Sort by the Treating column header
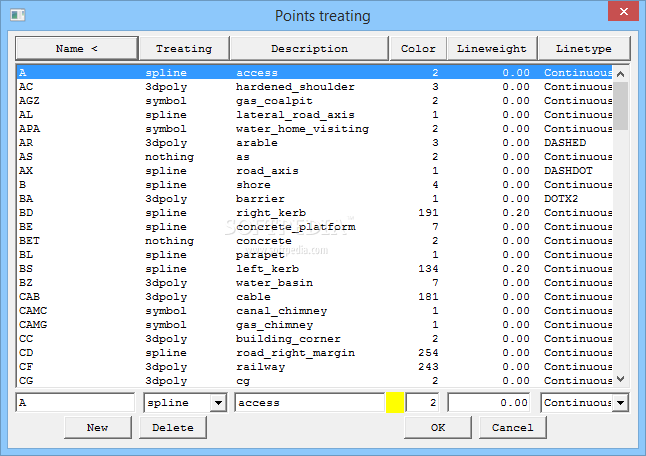Screen dimensions: 646x456 [x=184, y=49]
